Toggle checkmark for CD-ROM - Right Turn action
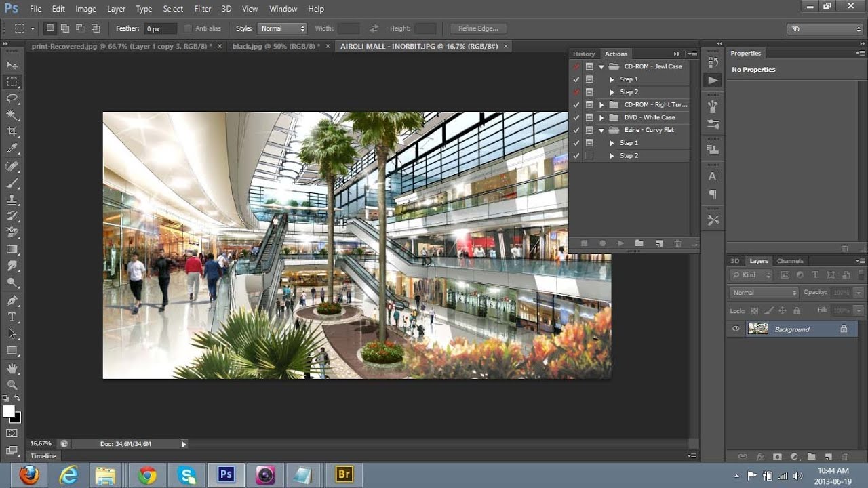 point(576,105)
